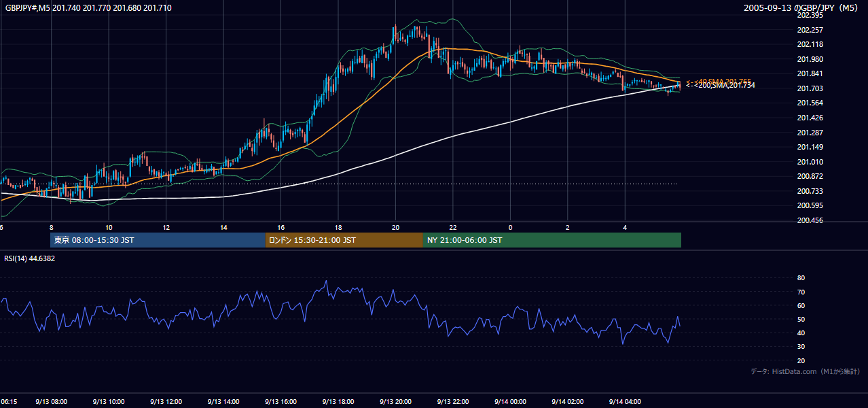Click price axis value 202.118

pos(810,44)
